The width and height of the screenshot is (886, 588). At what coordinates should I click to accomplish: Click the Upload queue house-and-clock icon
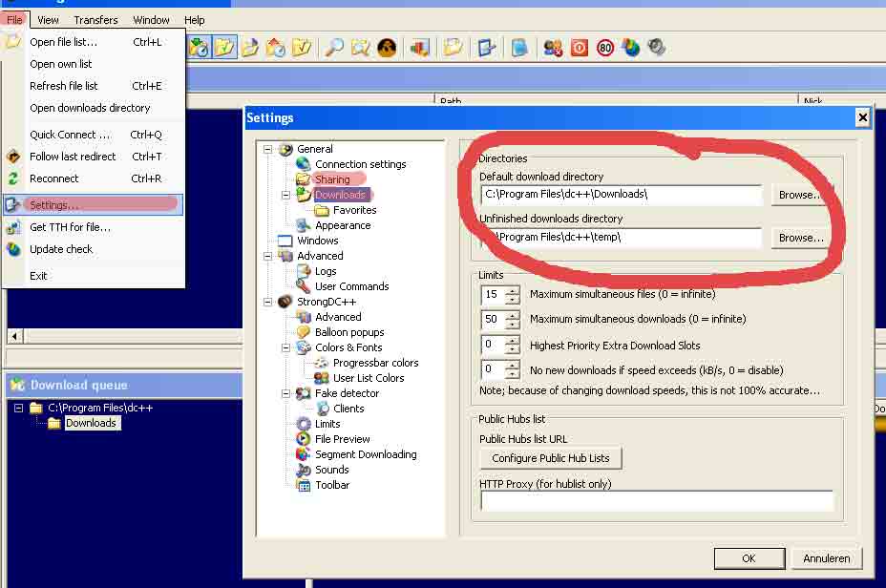point(276,48)
